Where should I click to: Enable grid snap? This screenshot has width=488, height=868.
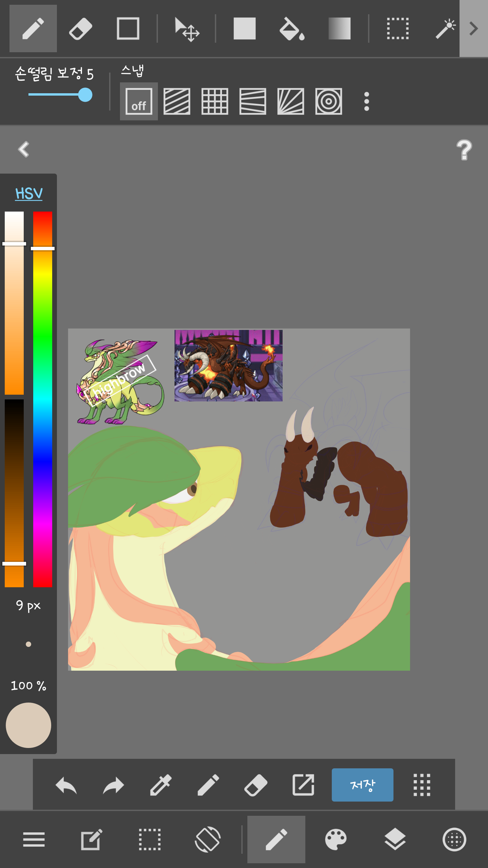215,101
